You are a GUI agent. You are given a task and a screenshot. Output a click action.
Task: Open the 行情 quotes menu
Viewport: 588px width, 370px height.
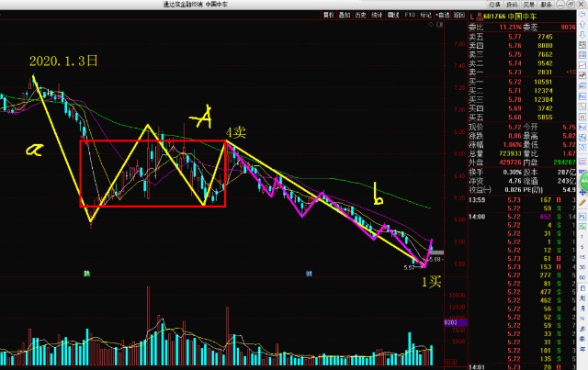[x=495, y=5]
